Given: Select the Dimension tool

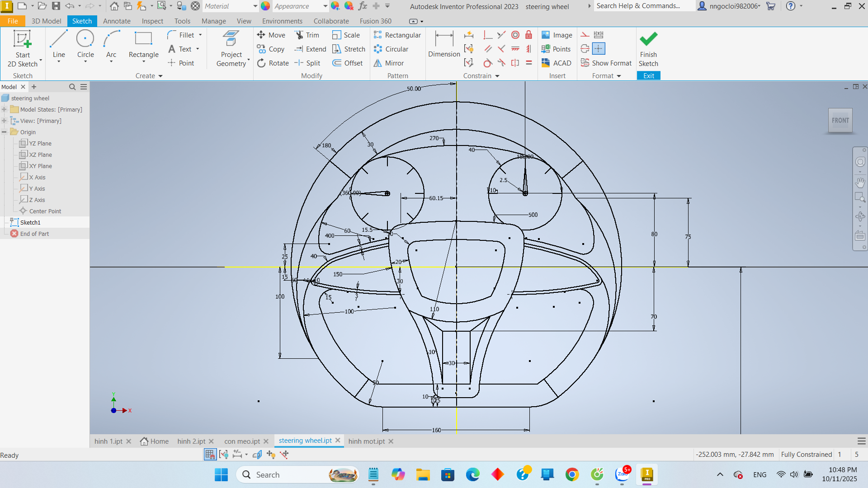Looking at the screenshot, I should click(x=444, y=45).
